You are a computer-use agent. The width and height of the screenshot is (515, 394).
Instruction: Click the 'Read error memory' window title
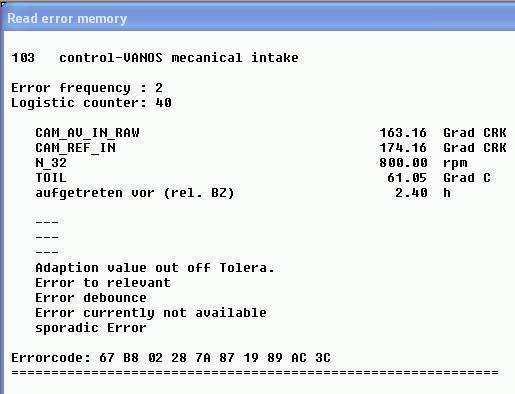(67, 19)
